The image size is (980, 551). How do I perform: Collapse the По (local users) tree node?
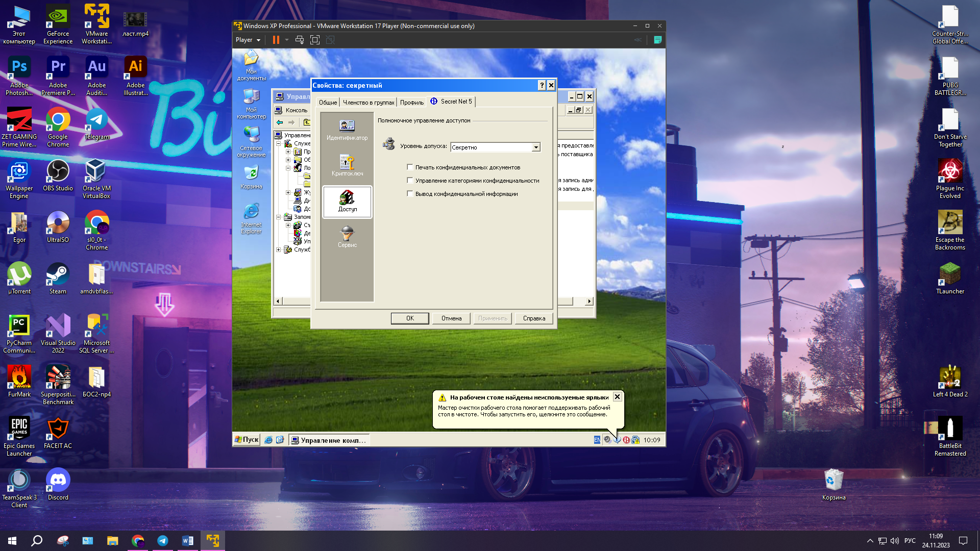click(x=288, y=168)
